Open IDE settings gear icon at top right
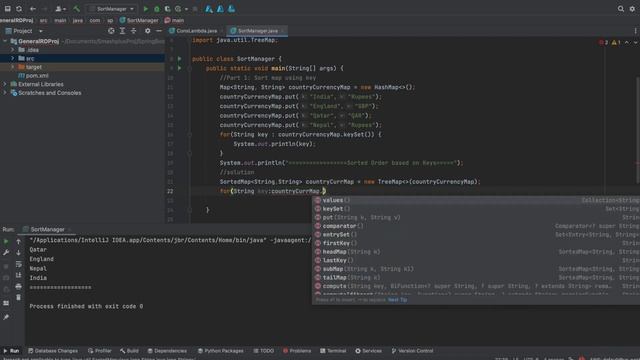 pos(632,9)
